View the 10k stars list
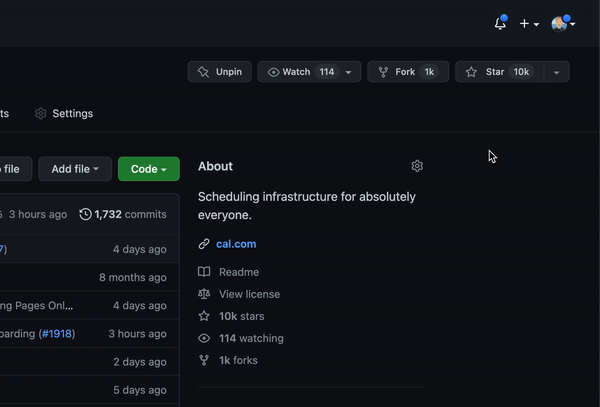Image resolution: width=600 pixels, height=407 pixels. pyautogui.click(x=241, y=316)
